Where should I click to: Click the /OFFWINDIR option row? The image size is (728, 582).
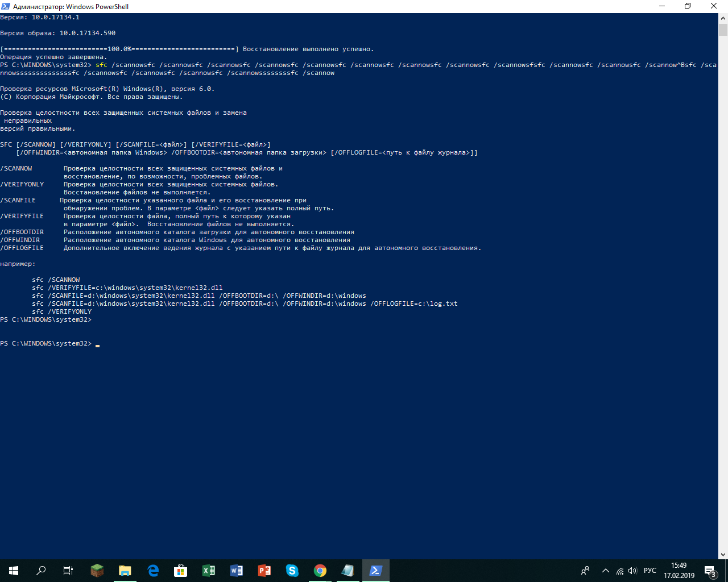(x=175, y=240)
